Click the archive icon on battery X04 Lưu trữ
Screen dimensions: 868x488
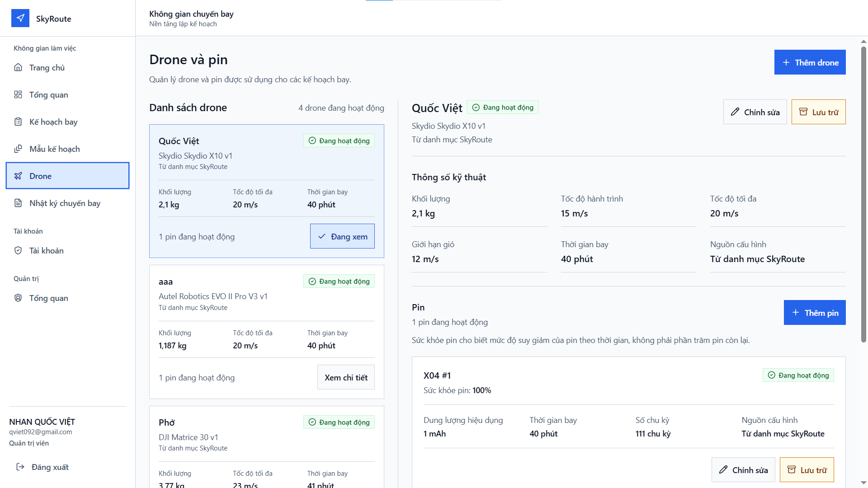[792, 469]
